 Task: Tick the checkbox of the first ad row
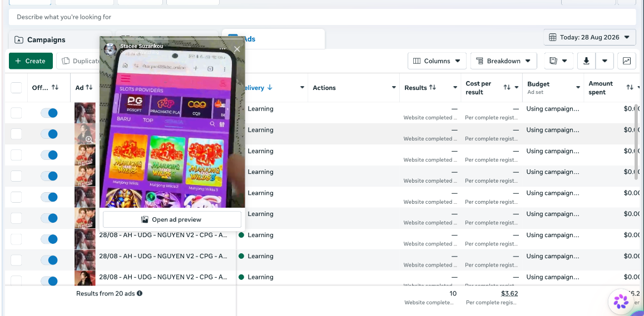16,113
